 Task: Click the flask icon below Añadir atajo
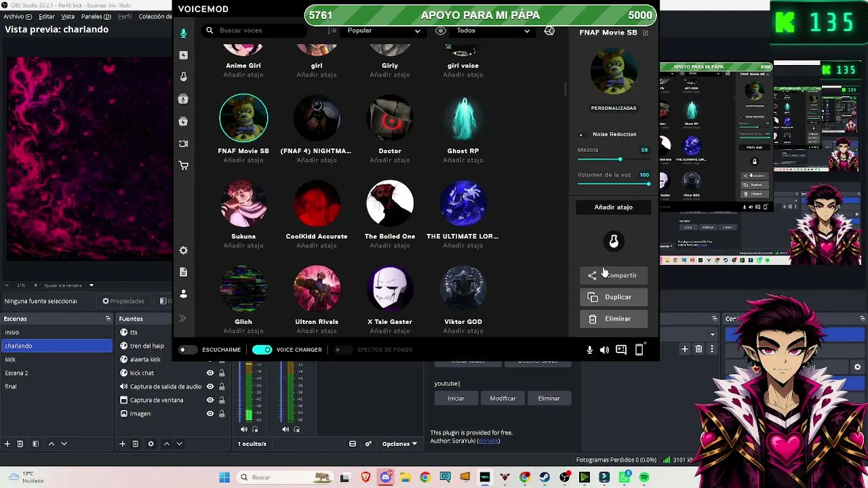pyautogui.click(x=614, y=241)
